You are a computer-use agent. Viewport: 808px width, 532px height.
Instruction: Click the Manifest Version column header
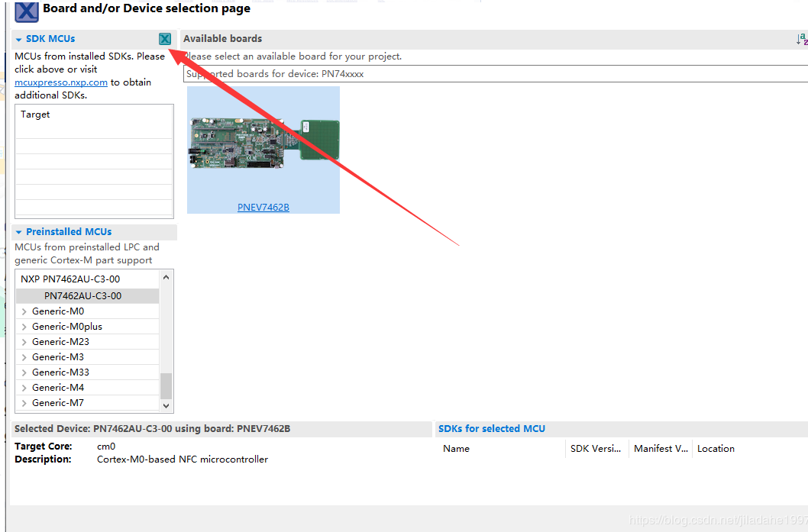coord(661,449)
